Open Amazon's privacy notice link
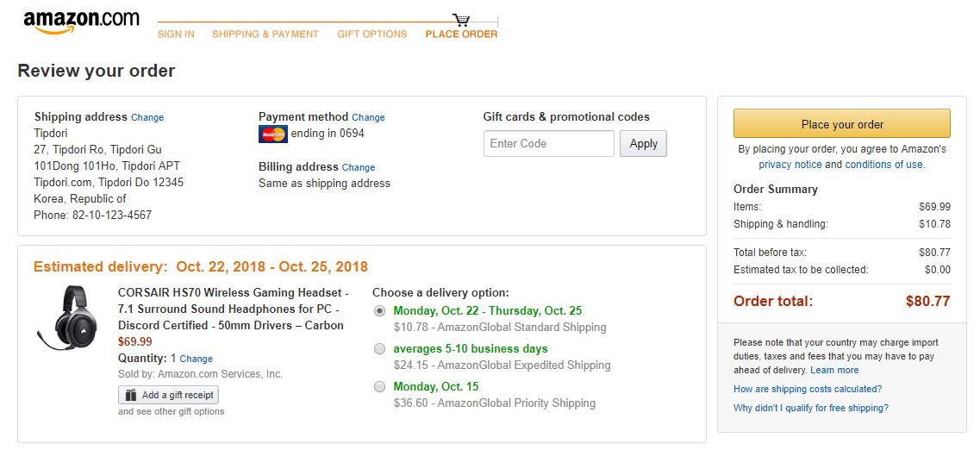980x450 pixels. (790, 165)
